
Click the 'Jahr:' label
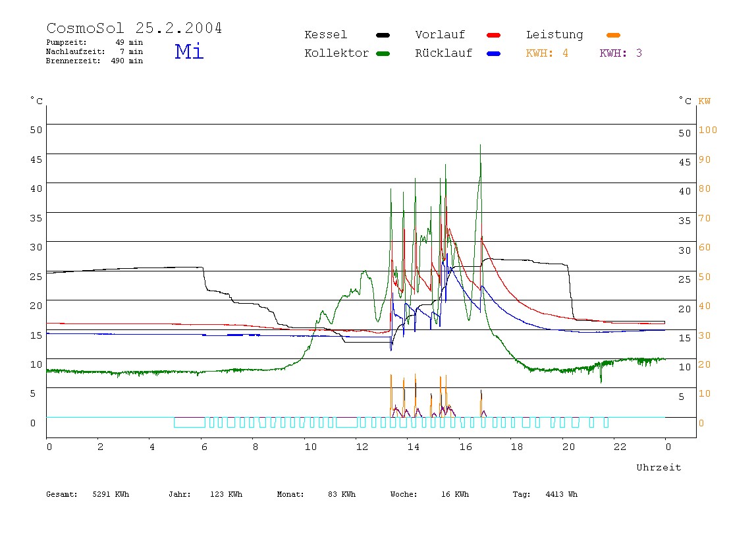pyautogui.click(x=179, y=494)
